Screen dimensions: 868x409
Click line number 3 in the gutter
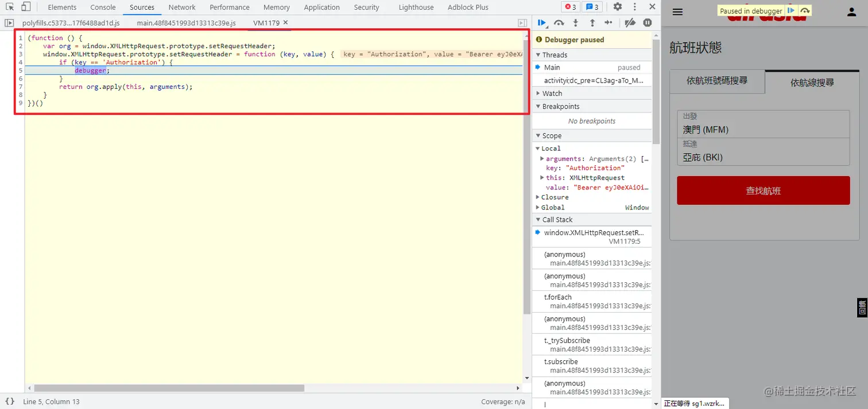coord(21,54)
